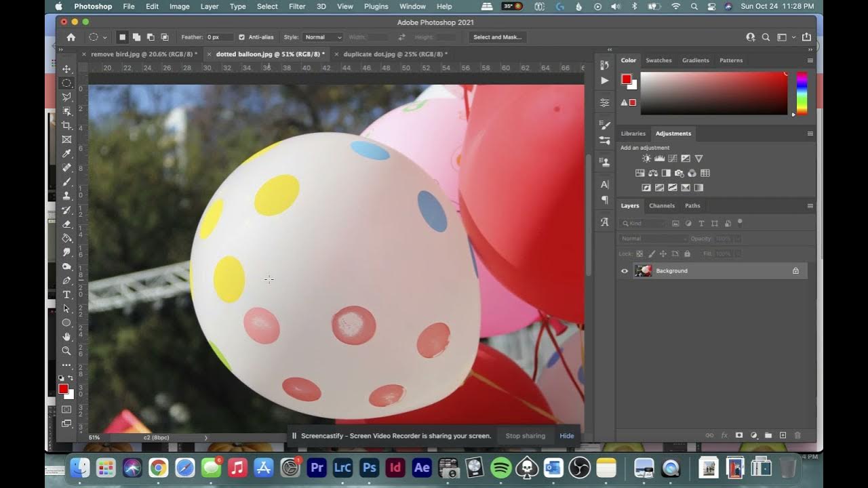Open the Character panel icon
Viewport: 868px width, 488px height.
coord(604,184)
